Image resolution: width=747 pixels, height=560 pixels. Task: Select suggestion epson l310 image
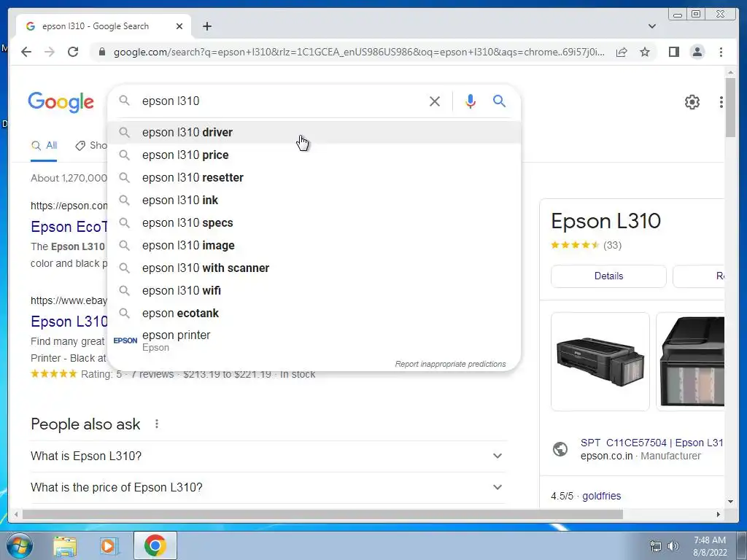tap(314, 246)
